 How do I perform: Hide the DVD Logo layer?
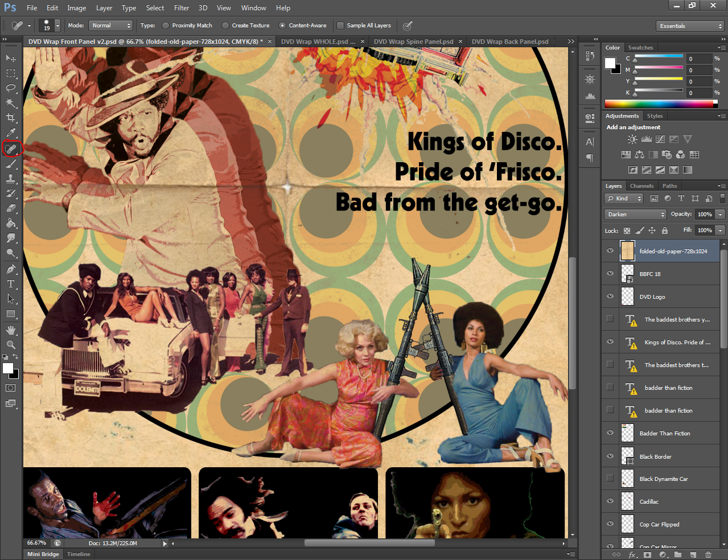coord(610,297)
